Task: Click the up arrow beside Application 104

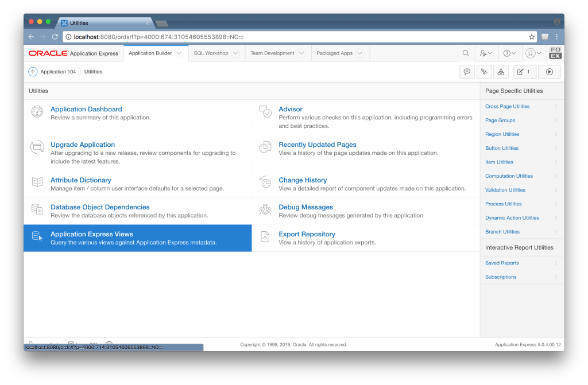Action: (x=33, y=72)
